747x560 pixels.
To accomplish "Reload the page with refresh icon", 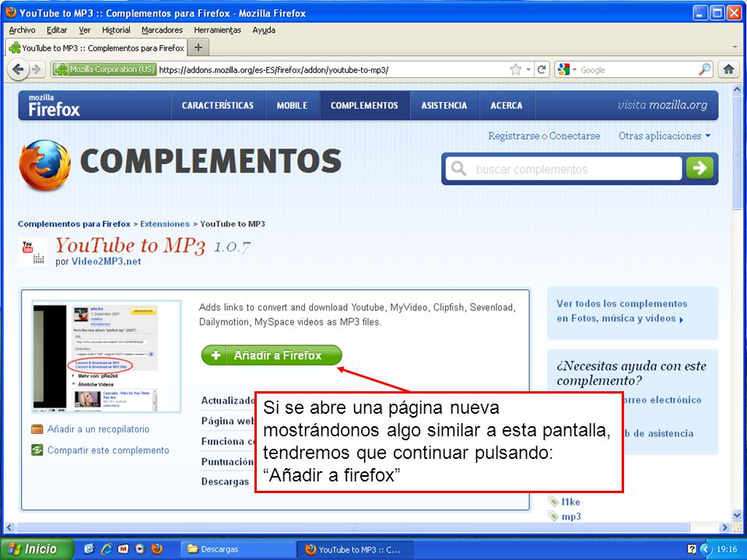I will pos(542,69).
